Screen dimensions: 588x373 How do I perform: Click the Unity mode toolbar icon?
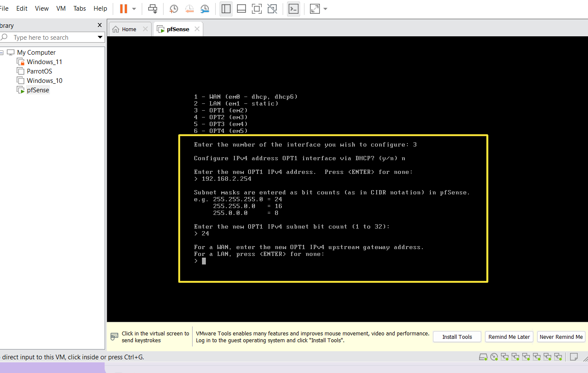(x=272, y=9)
